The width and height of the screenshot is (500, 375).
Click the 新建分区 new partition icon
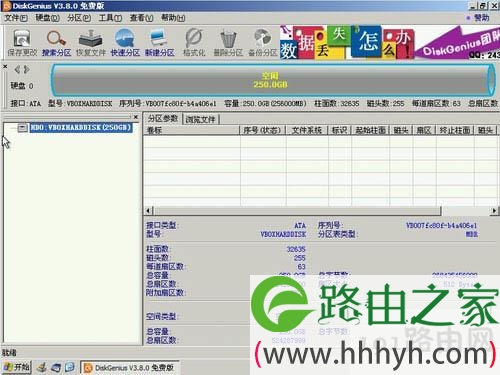pyautogui.click(x=159, y=42)
